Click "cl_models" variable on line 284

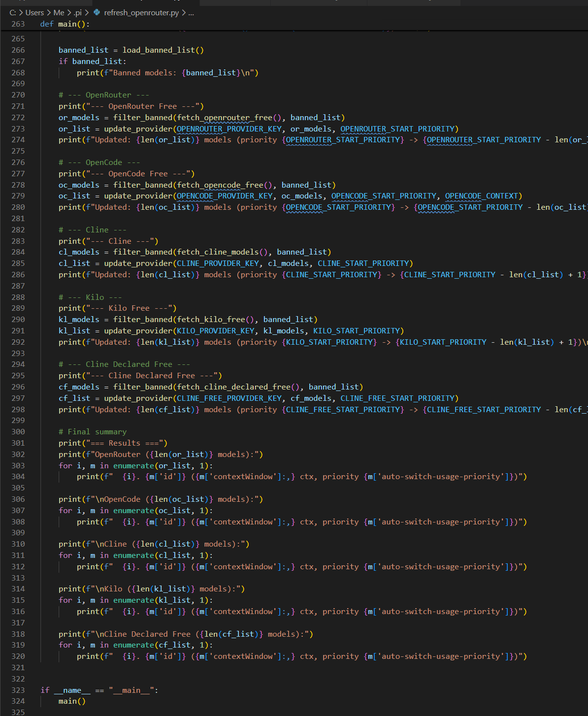pyautogui.click(x=79, y=252)
